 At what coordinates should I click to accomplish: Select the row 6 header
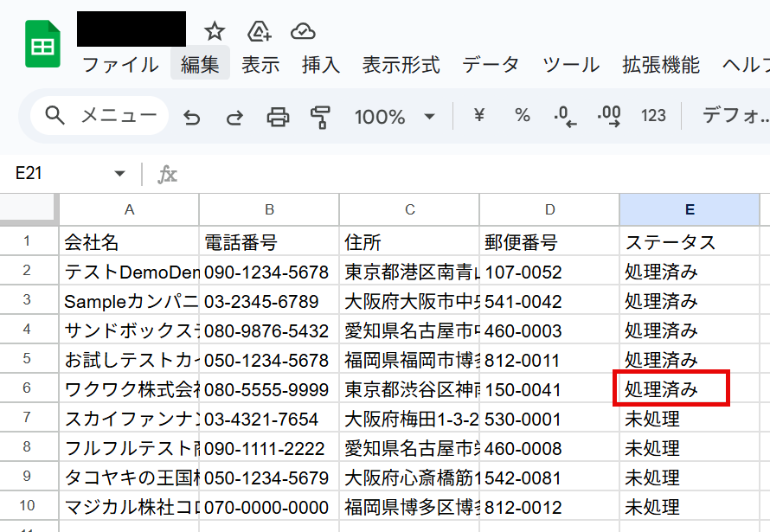point(27,389)
